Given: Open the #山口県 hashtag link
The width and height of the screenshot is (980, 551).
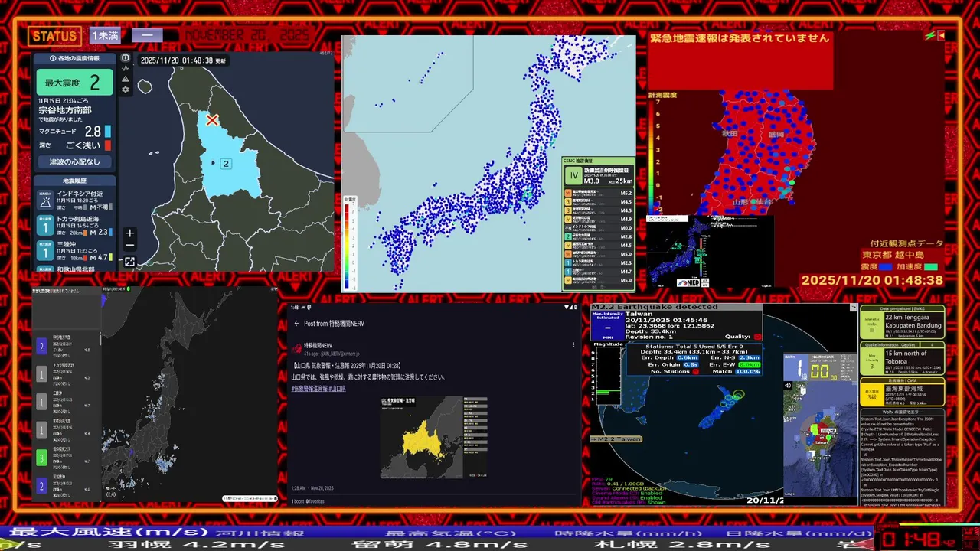Looking at the screenshot, I should tap(338, 389).
